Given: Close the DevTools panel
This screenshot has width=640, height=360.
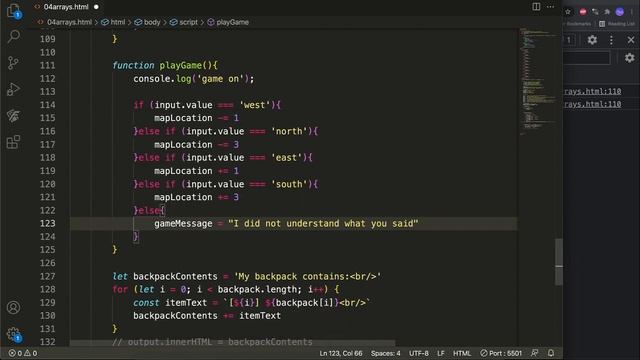Looking at the screenshot, I should [x=631, y=40].
